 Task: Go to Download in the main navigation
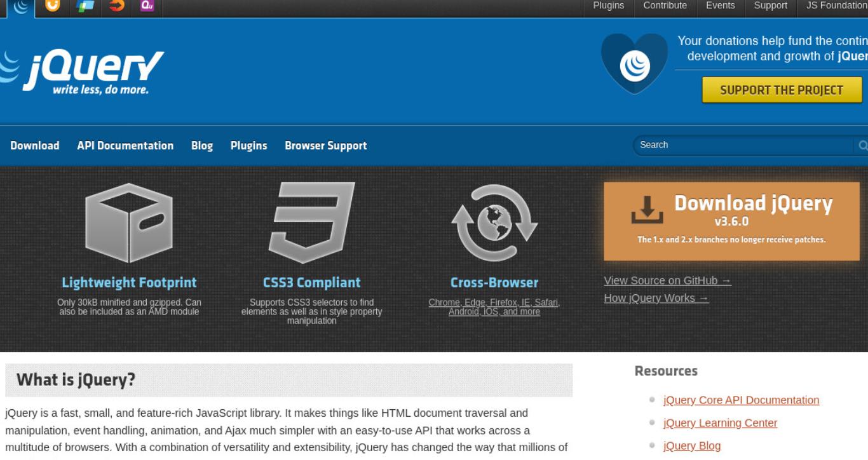35,145
